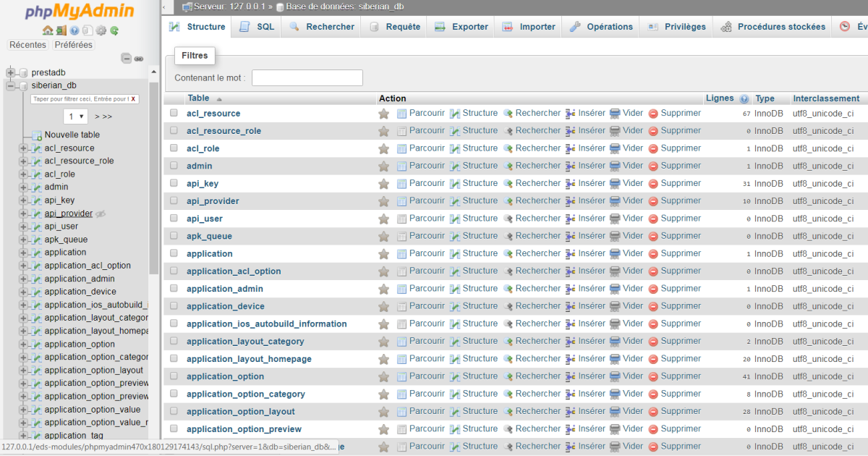This screenshot has width=868, height=456.
Task: Open the phpMyAdmin home icon
Action: point(48,30)
